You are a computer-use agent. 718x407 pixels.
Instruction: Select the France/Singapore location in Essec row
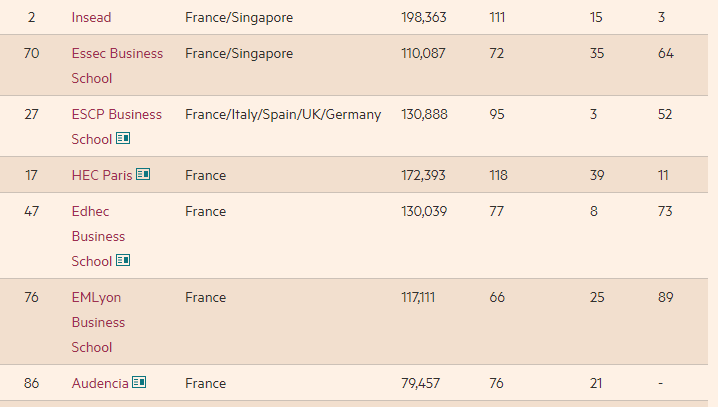239,54
